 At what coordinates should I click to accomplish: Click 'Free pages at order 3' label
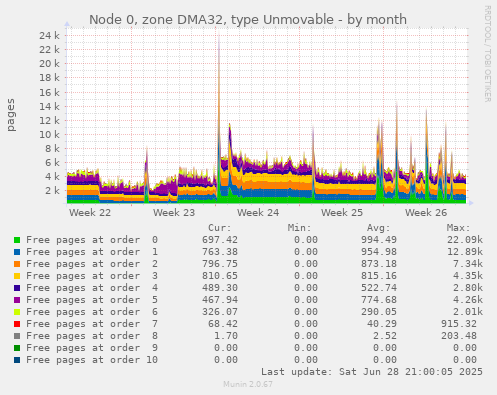[x=92, y=276]
